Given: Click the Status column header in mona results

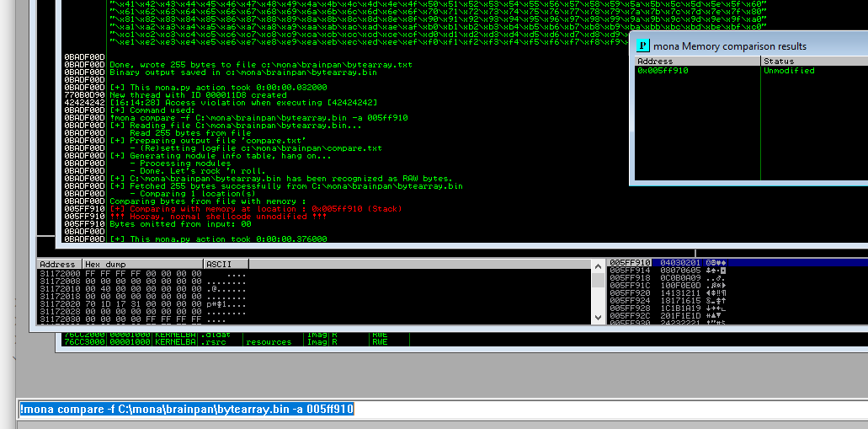Looking at the screenshot, I should pos(779,62).
